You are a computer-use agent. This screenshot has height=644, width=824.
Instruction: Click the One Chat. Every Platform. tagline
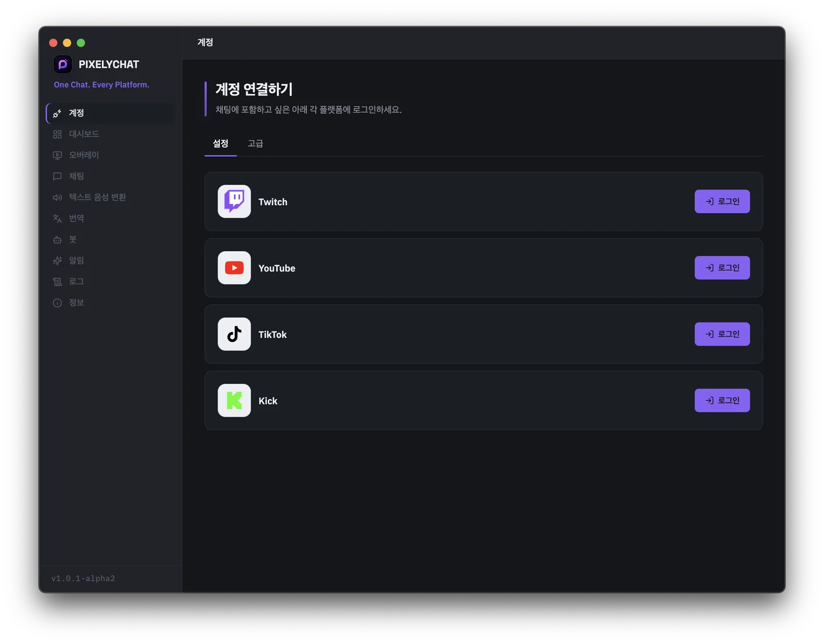click(x=101, y=85)
